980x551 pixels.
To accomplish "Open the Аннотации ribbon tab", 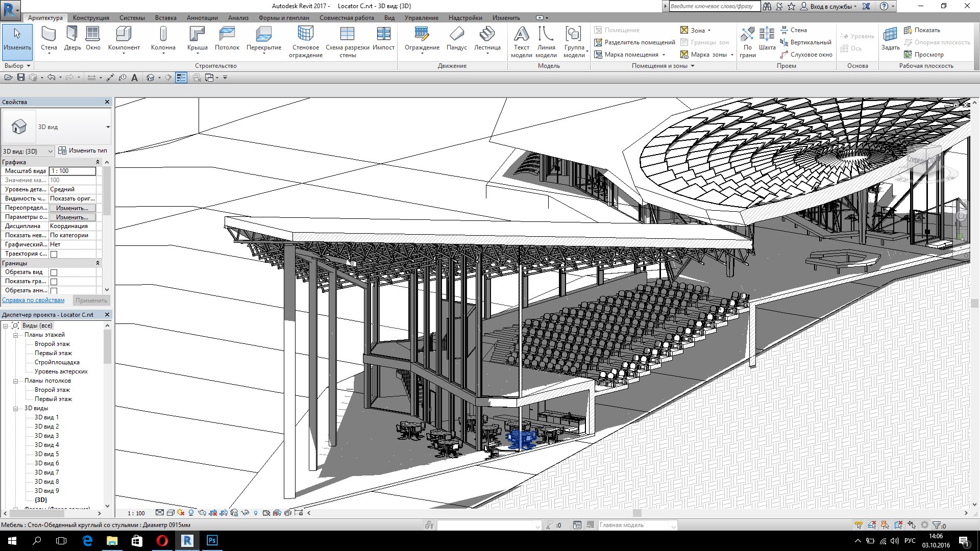I will pyautogui.click(x=202, y=18).
